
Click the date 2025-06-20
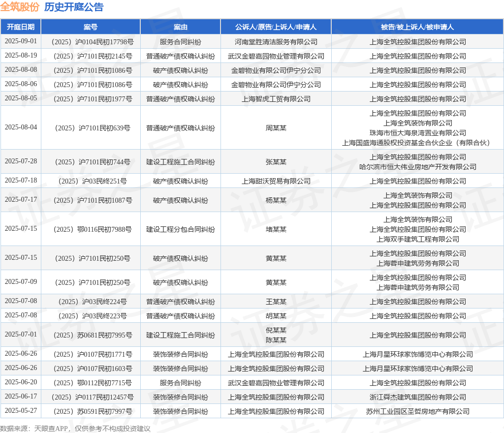pos(21,382)
